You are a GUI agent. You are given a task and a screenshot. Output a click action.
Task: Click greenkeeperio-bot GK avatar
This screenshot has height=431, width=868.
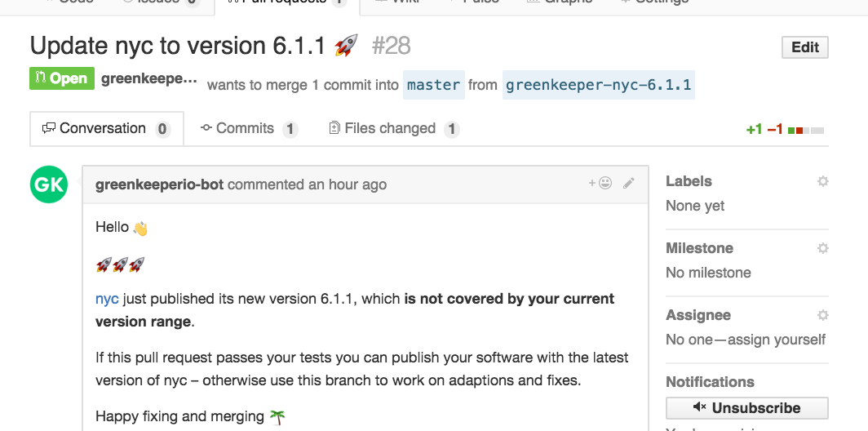coord(49,184)
